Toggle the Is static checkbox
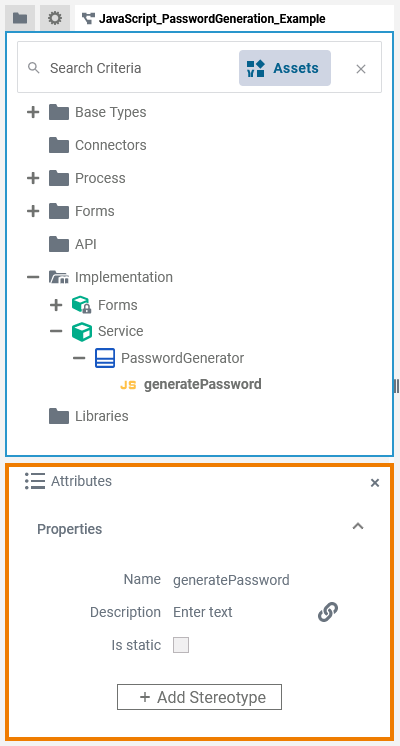The height and width of the screenshot is (746, 400). (x=181, y=645)
